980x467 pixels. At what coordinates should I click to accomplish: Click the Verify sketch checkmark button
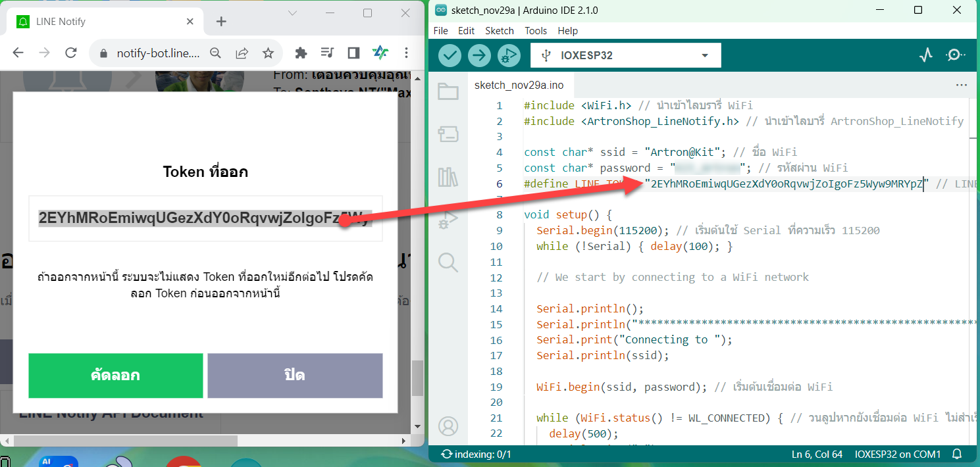click(450, 55)
